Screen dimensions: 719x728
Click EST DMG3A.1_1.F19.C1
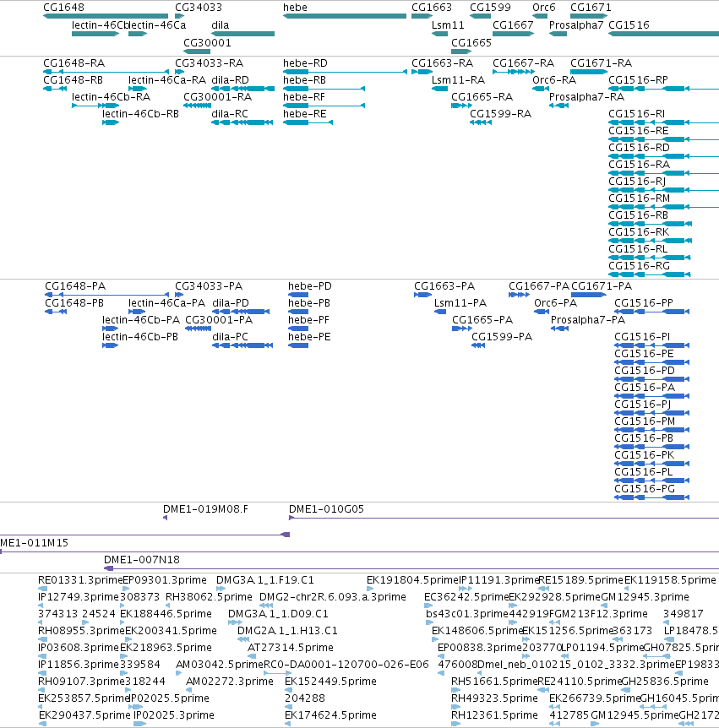(x=221, y=589)
